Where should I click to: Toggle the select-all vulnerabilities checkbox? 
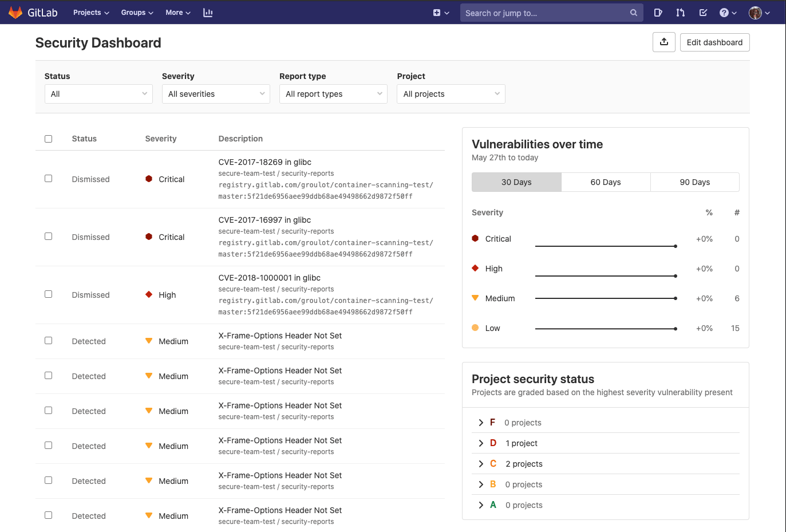click(48, 139)
